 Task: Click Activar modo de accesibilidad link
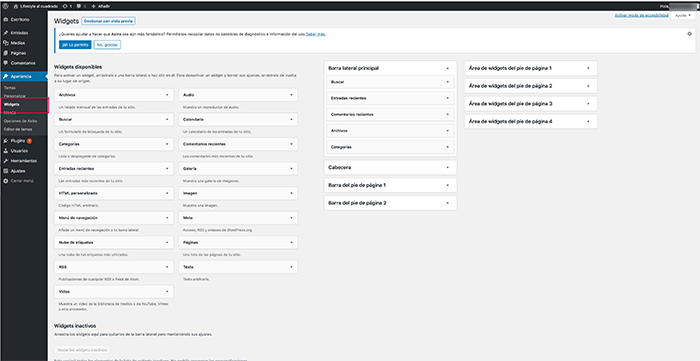click(x=642, y=15)
